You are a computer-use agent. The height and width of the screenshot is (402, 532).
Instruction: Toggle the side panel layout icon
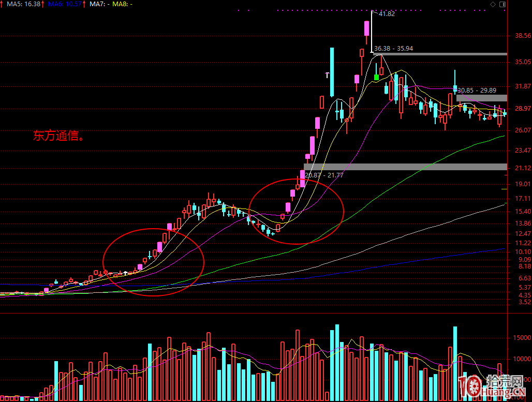tap(503, 5)
